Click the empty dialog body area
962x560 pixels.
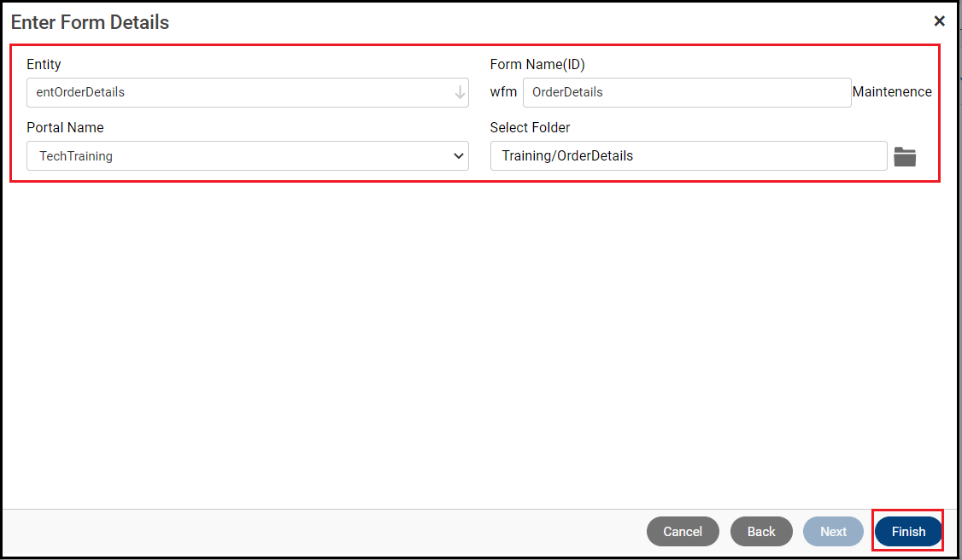(x=478, y=341)
